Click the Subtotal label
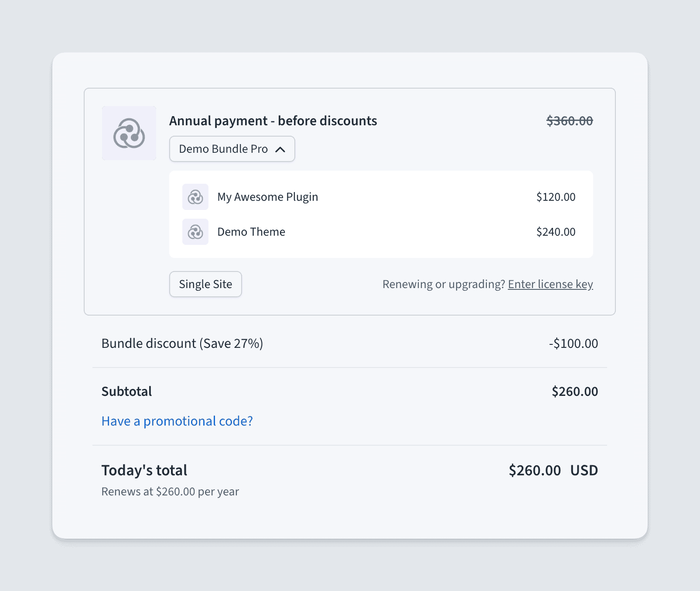 click(x=126, y=392)
